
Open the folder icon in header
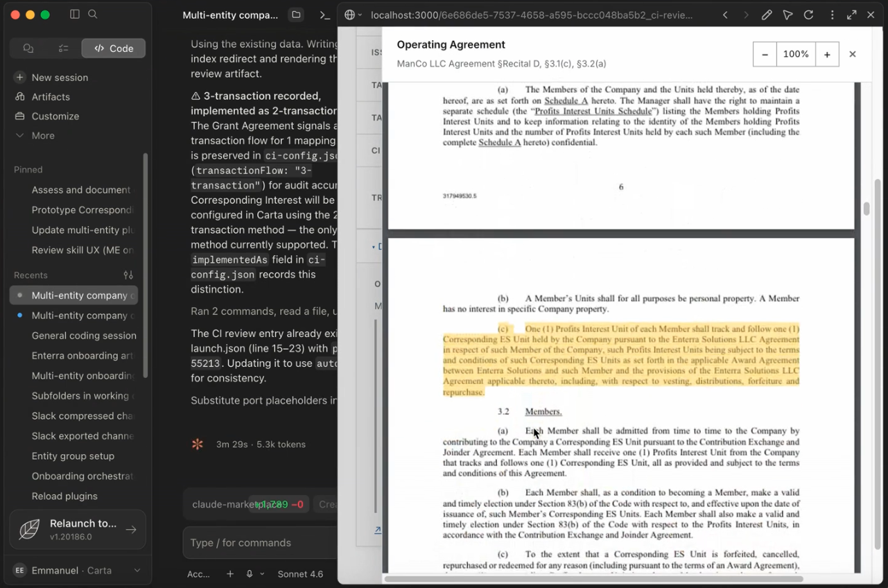296,15
